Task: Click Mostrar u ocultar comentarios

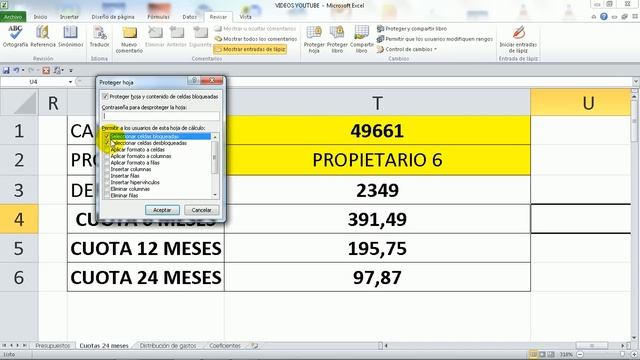Action: (256, 29)
